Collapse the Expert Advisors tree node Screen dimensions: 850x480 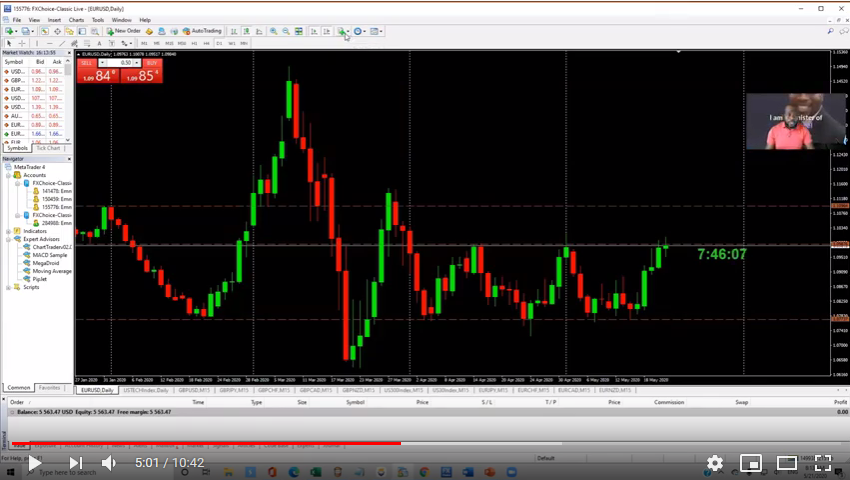[x=9, y=239]
